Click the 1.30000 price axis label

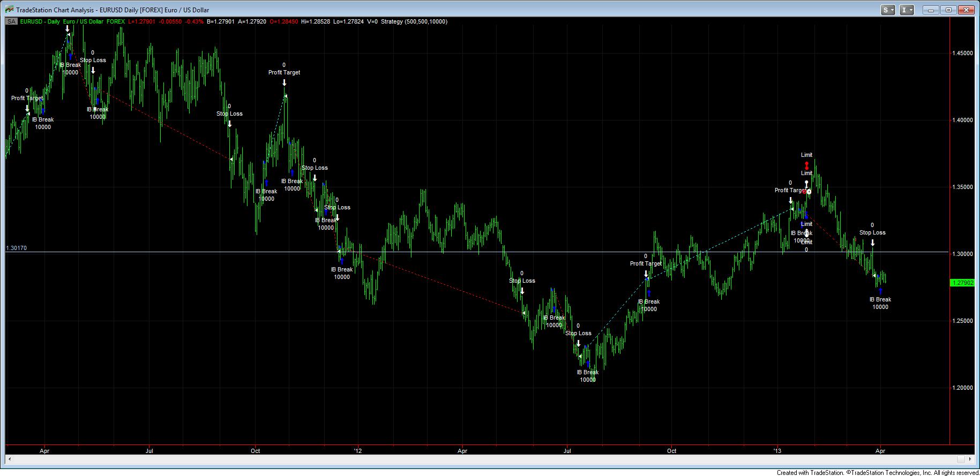[x=963, y=254]
